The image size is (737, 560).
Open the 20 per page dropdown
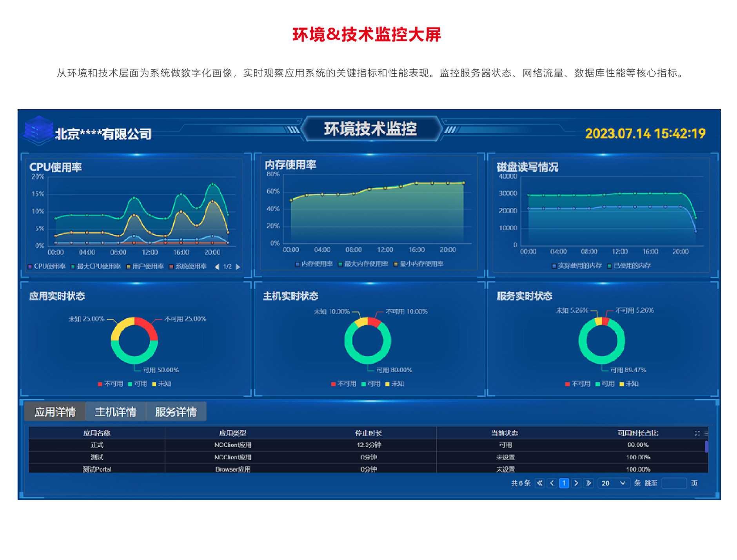click(x=613, y=483)
